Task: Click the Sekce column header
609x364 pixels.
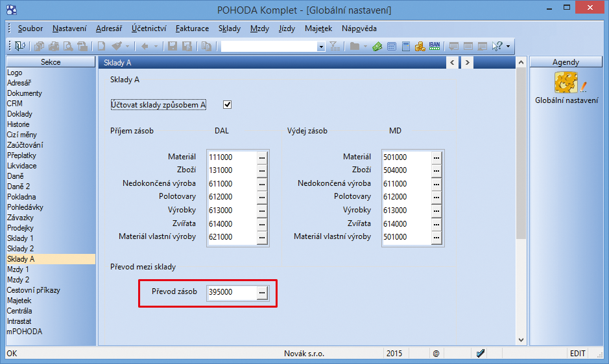Action: (x=51, y=62)
